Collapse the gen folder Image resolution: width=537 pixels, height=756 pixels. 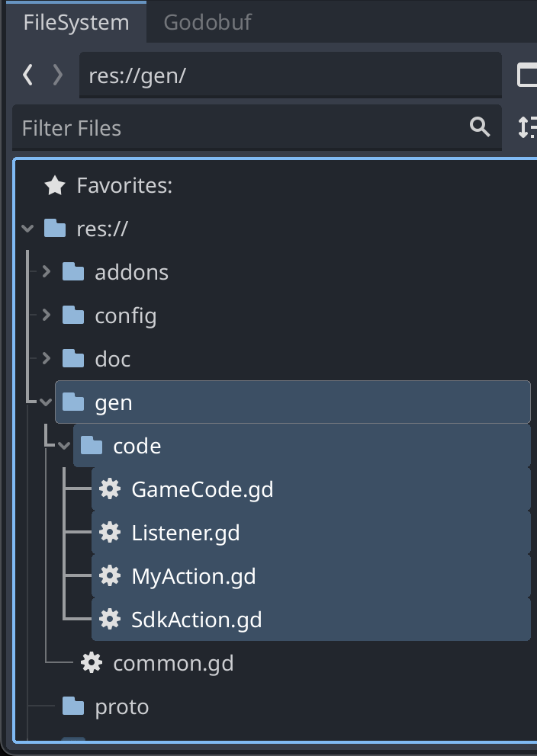(x=44, y=402)
